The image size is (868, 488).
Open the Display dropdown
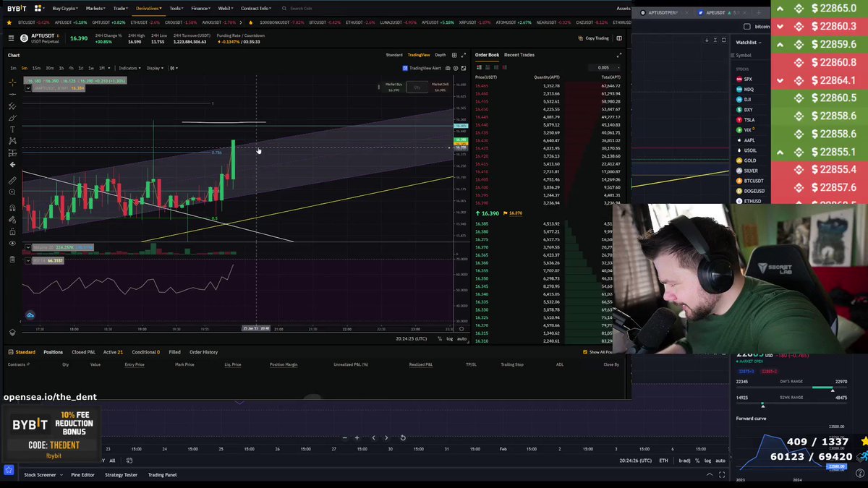tap(155, 68)
